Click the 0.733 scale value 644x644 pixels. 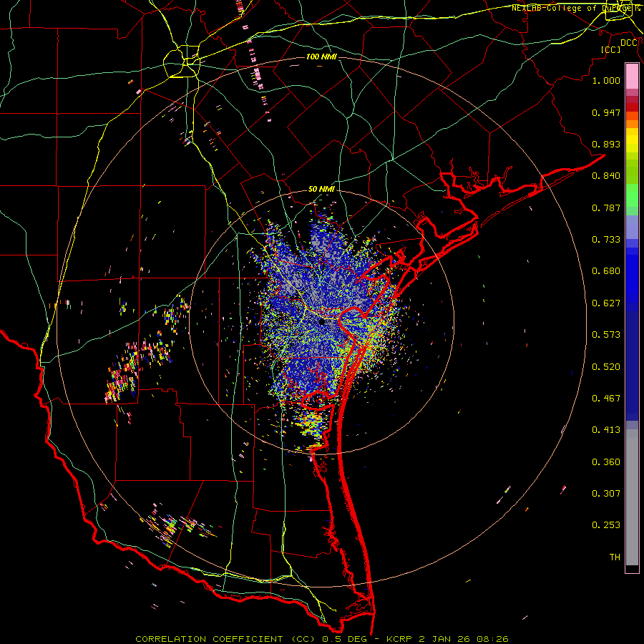tap(606, 240)
